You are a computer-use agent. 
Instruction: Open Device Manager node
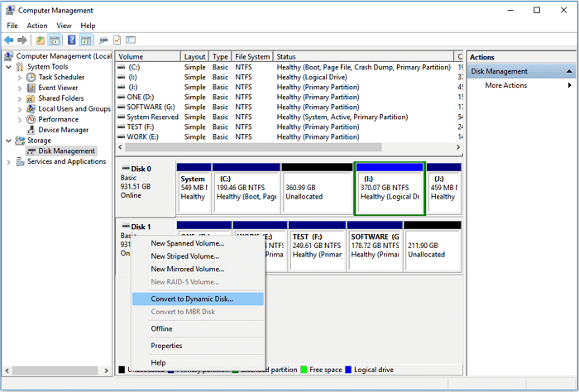[63, 130]
